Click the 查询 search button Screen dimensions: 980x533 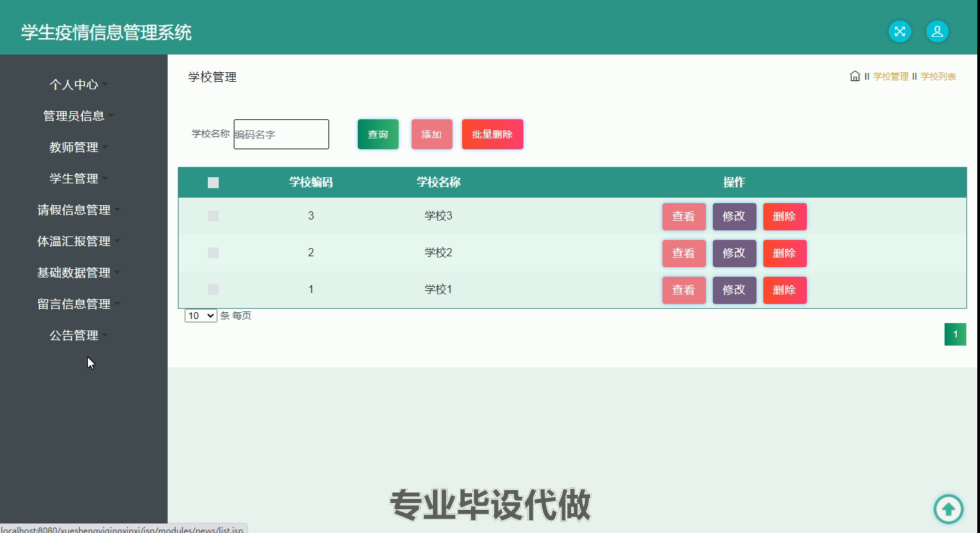pyautogui.click(x=378, y=134)
